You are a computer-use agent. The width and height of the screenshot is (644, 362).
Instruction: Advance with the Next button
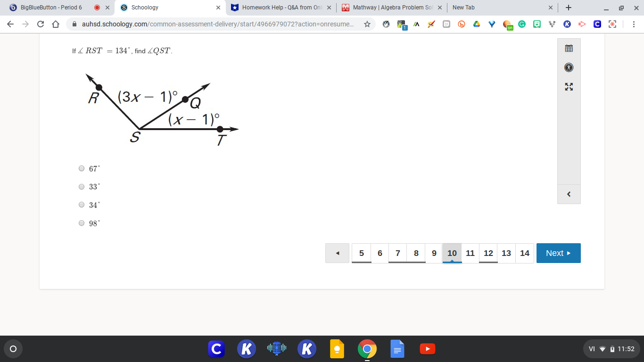coord(558,253)
